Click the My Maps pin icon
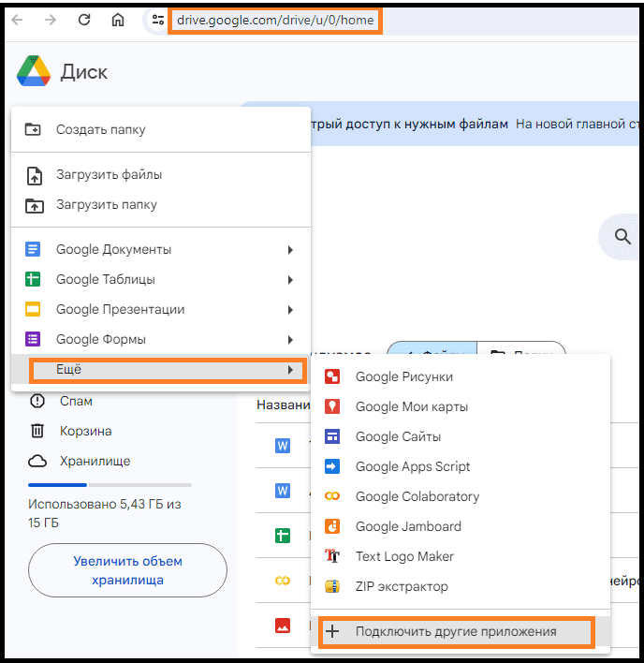Image resolution: width=644 pixels, height=663 pixels. [x=332, y=406]
